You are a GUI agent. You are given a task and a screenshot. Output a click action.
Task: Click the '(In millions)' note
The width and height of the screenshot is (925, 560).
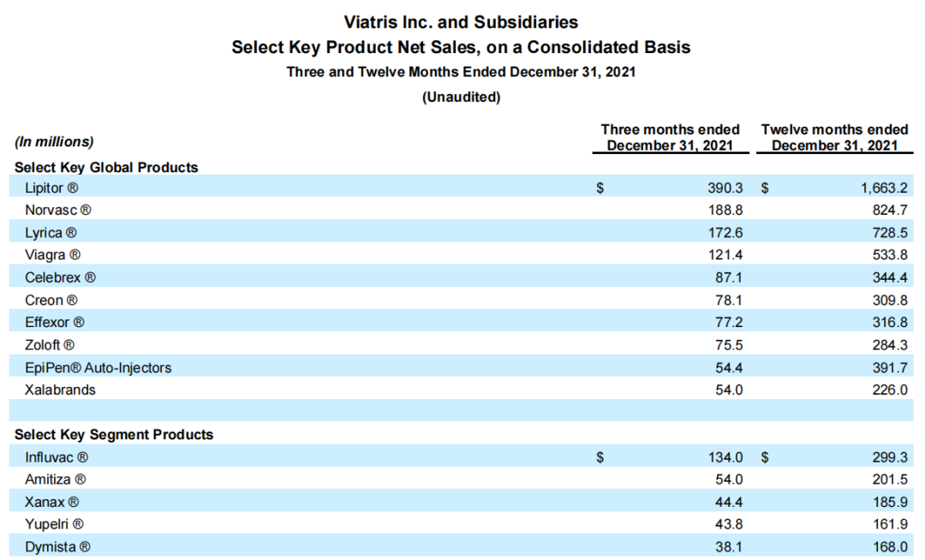54,141
